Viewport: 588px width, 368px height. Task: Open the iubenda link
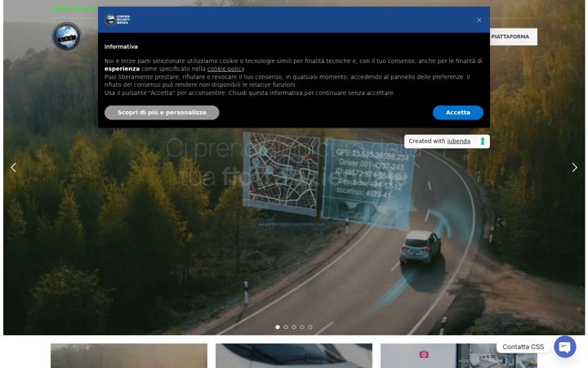click(x=458, y=141)
